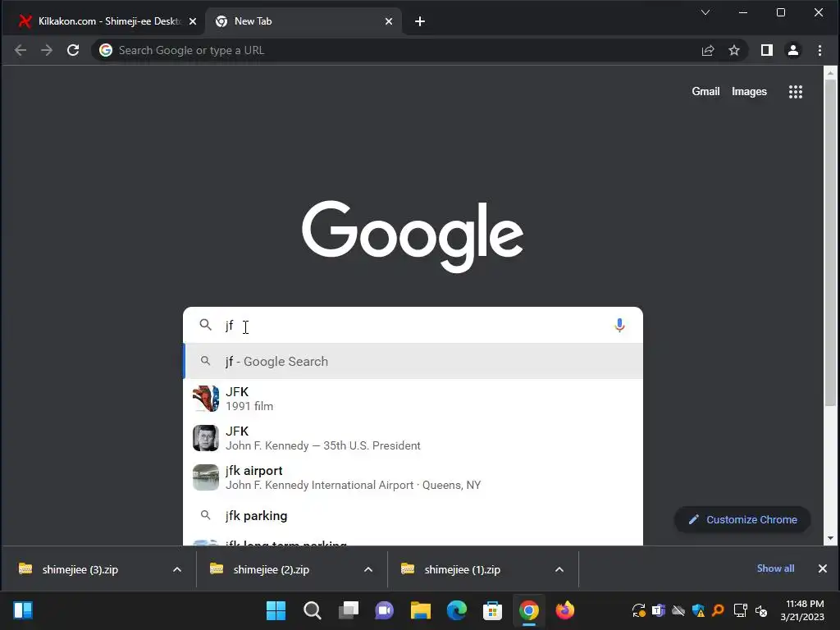Image resolution: width=840 pixels, height=630 pixels.
Task: Close the New Tab tab
Action: pyautogui.click(x=389, y=21)
